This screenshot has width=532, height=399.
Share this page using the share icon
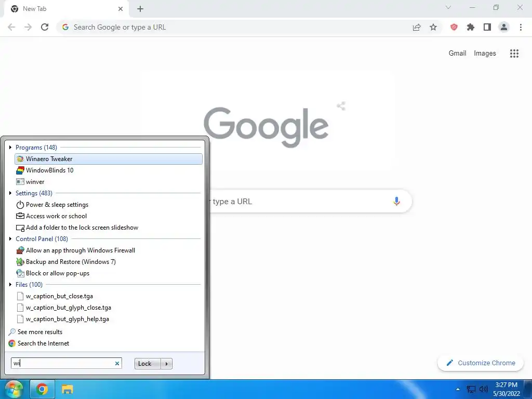click(417, 27)
